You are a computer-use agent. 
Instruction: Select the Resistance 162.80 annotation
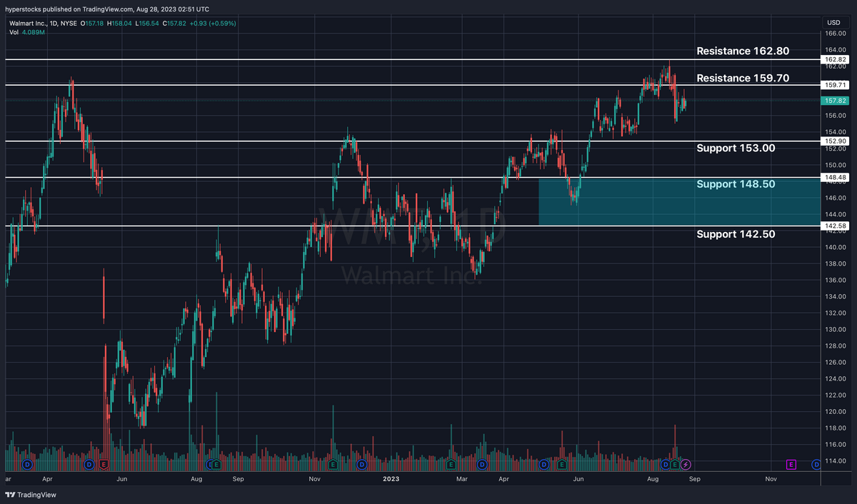pyautogui.click(x=743, y=51)
